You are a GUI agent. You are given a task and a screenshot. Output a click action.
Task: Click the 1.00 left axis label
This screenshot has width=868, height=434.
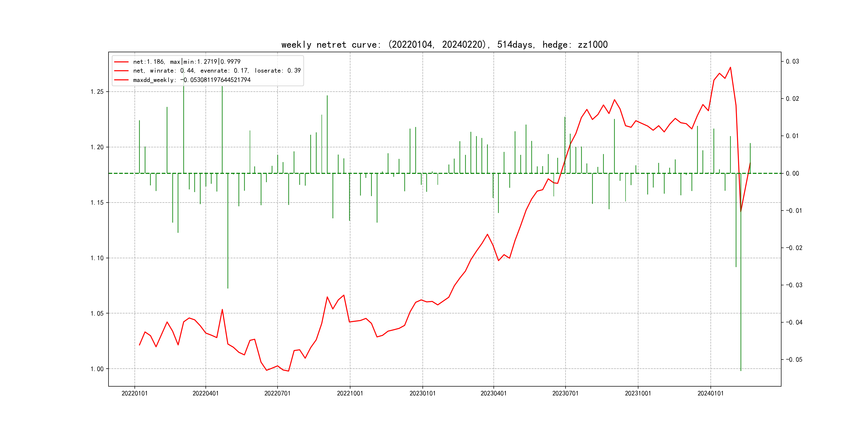(x=97, y=369)
